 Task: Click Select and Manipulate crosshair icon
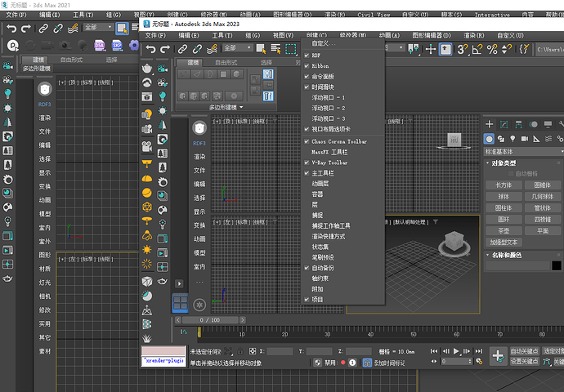click(x=431, y=49)
